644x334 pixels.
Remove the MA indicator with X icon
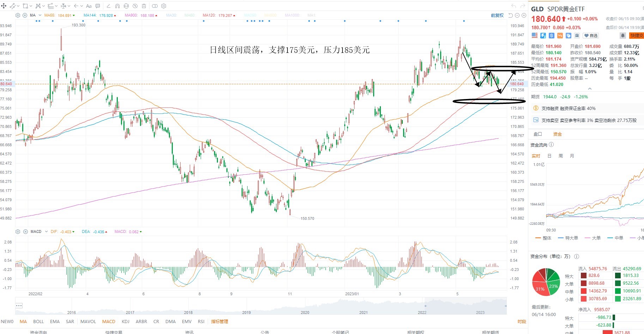25,15
